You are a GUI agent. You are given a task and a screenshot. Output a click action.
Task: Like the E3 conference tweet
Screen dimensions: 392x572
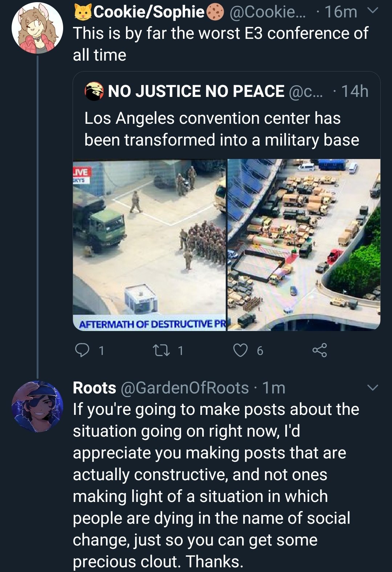point(240,350)
